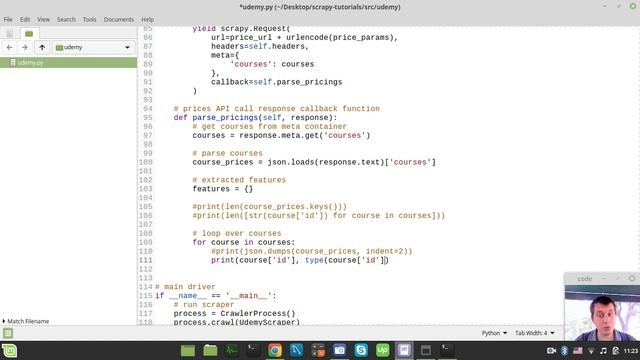The image size is (640, 360).
Task: Open the Help menu
Action: point(147,19)
